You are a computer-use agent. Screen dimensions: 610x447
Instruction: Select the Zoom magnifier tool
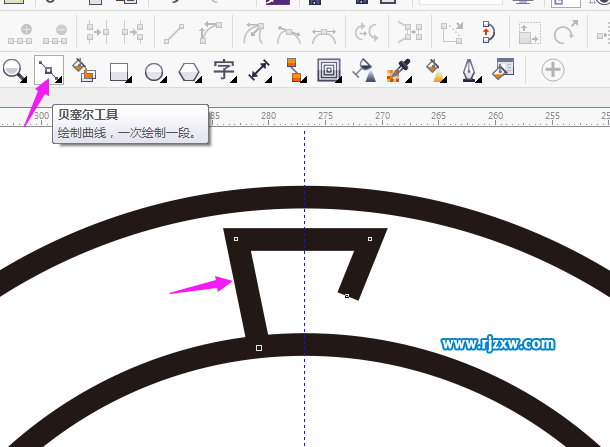pos(14,70)
